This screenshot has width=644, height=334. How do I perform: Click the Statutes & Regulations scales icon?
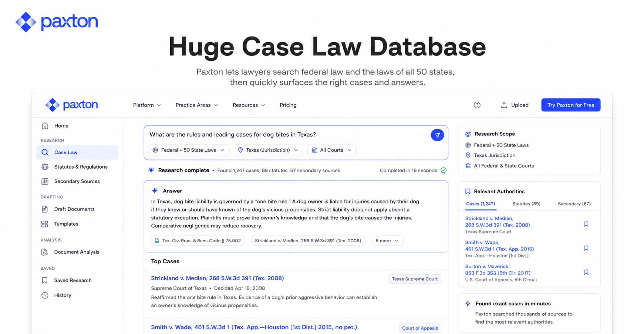[45, 167]
